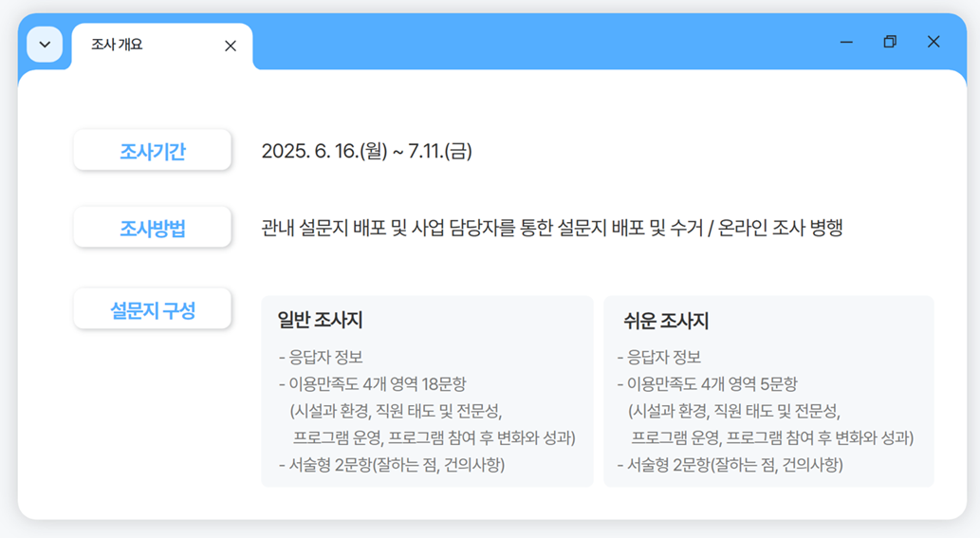The image size is (980, 538).
Task: Select the 쉬운 조사지 card heading
Action: [x=666, y=321]
